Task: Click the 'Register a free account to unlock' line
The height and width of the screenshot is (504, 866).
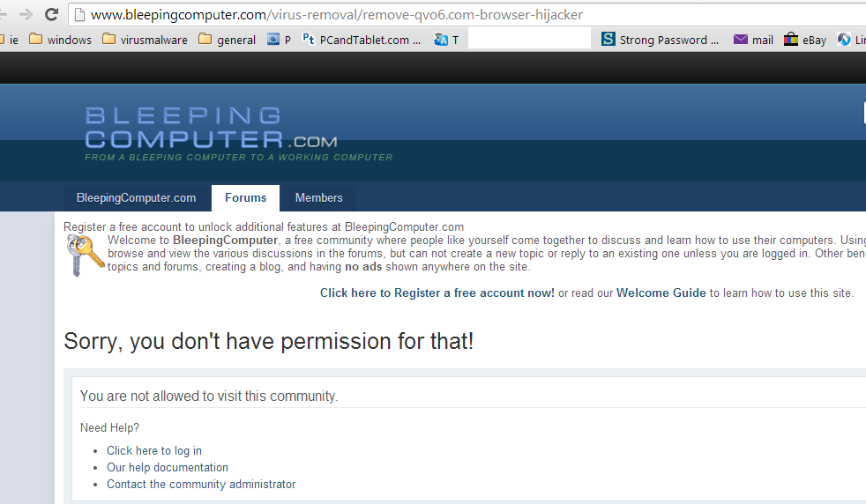Action: tap(264, 226)
